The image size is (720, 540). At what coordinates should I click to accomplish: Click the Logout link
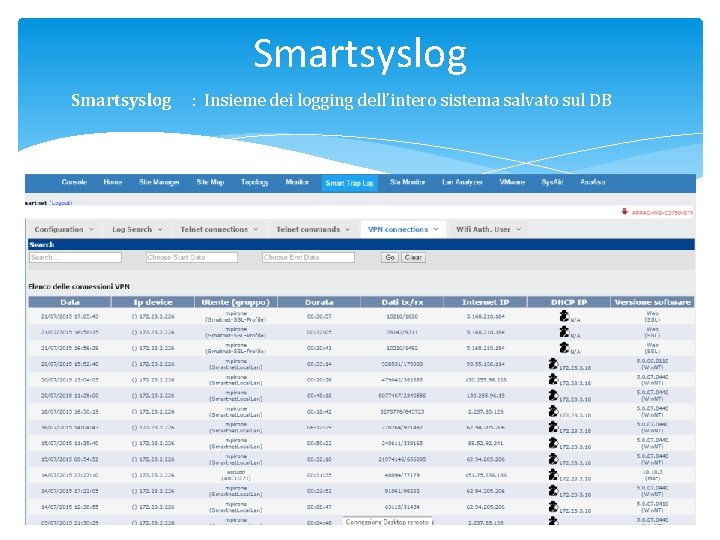[61, 203]
